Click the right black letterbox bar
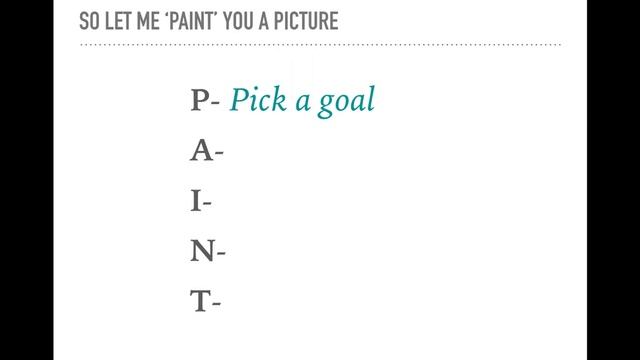This screenshot has width=640, height=360. pos(613,180)
